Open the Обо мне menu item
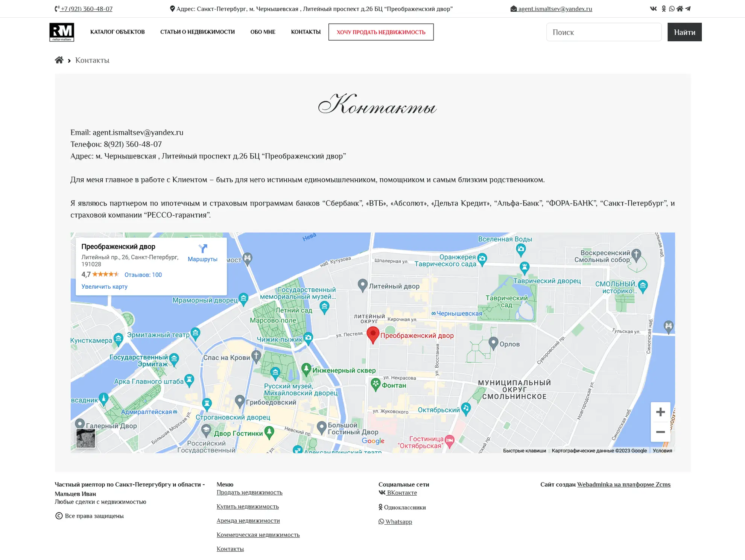 [263, 32]
